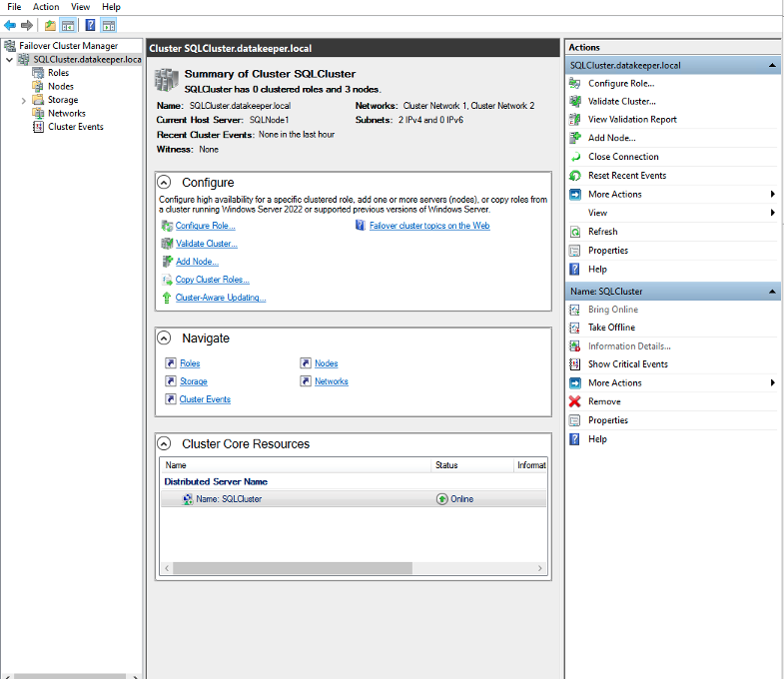The width and height of the screenshot is (784, 679).
Task: Select Storage in the console tree
Action: [x=63, y=100]
